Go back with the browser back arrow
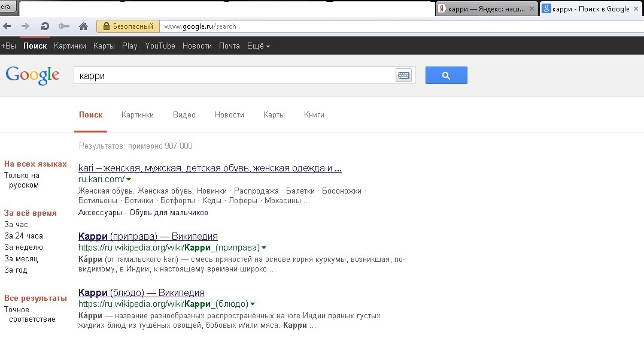 point(7,26)
